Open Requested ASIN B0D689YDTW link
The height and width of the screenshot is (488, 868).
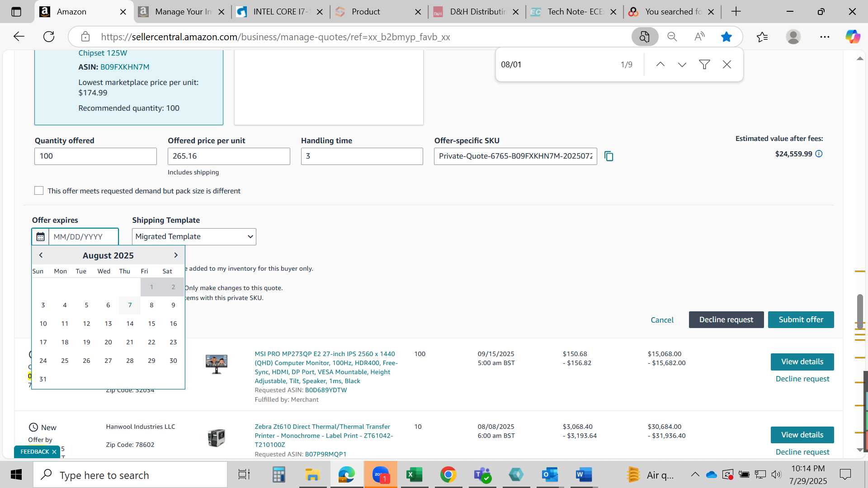pyautogui.click(x=326, y=390)
